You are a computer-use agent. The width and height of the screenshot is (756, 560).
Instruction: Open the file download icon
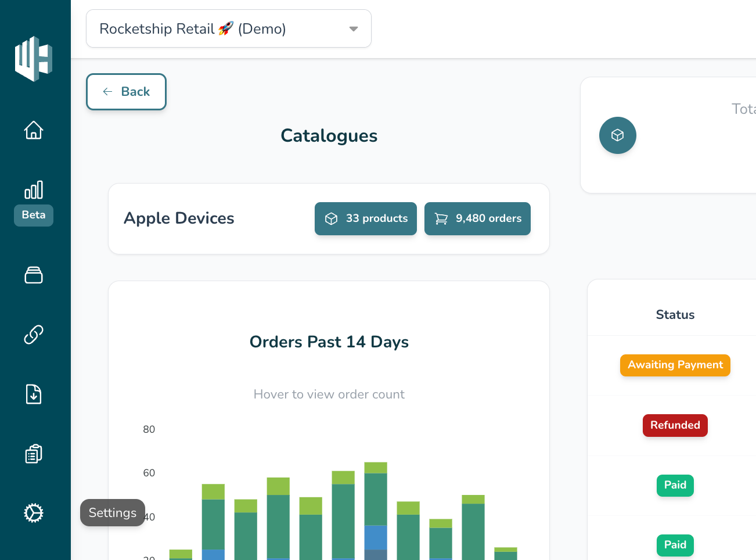coord(34,394)
